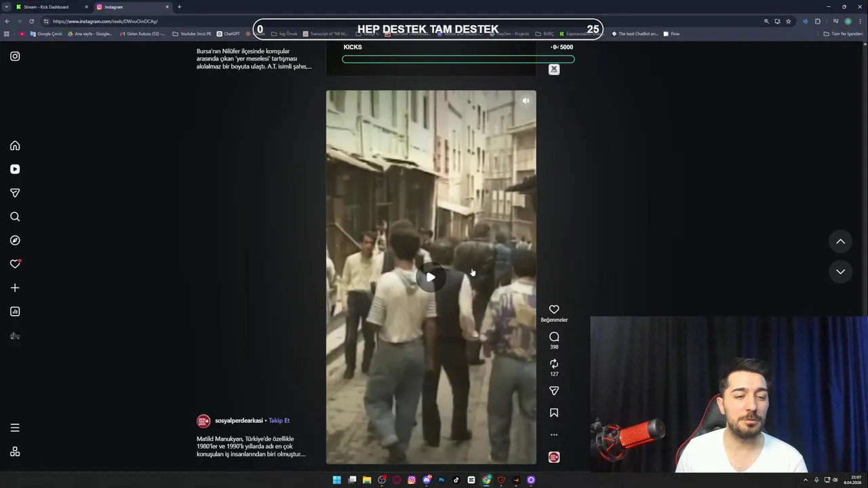This screenshot has height=488, width=868.
Task: Play the paused reel video
Action: click(x=431, y=277)
